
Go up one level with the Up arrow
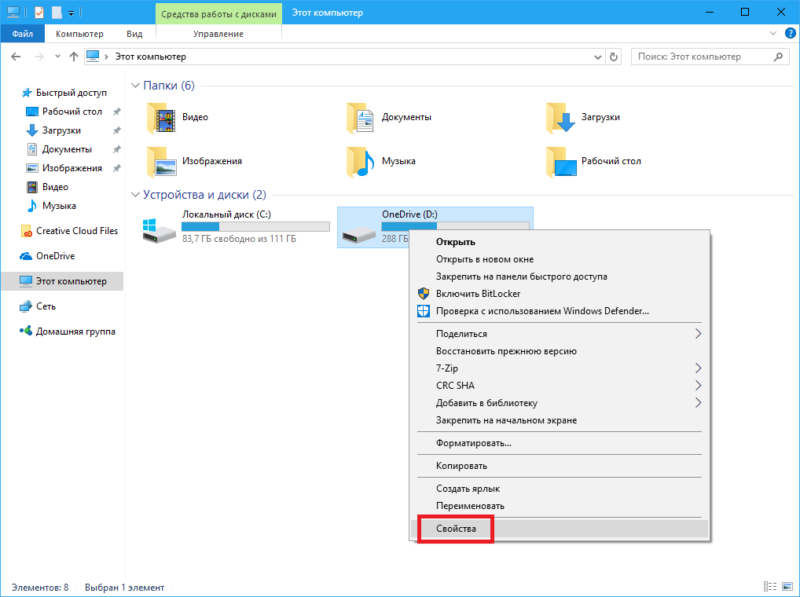click(73, 57)
